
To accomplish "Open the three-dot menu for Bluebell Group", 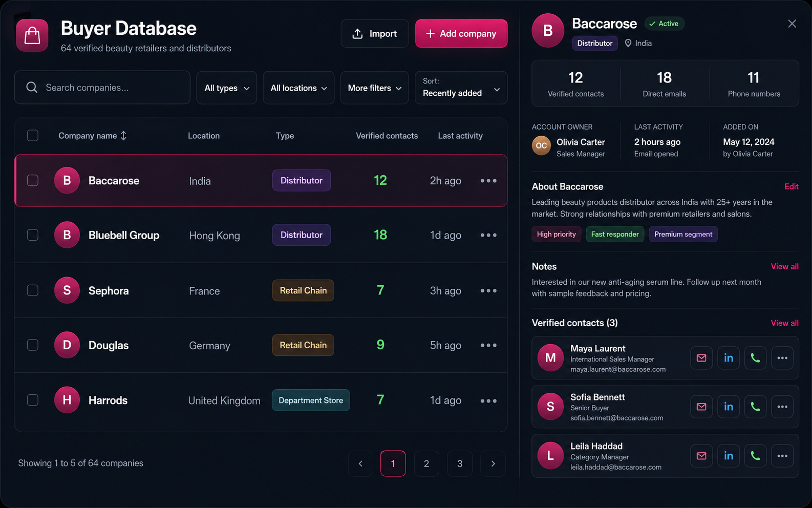I will [488, 235].
